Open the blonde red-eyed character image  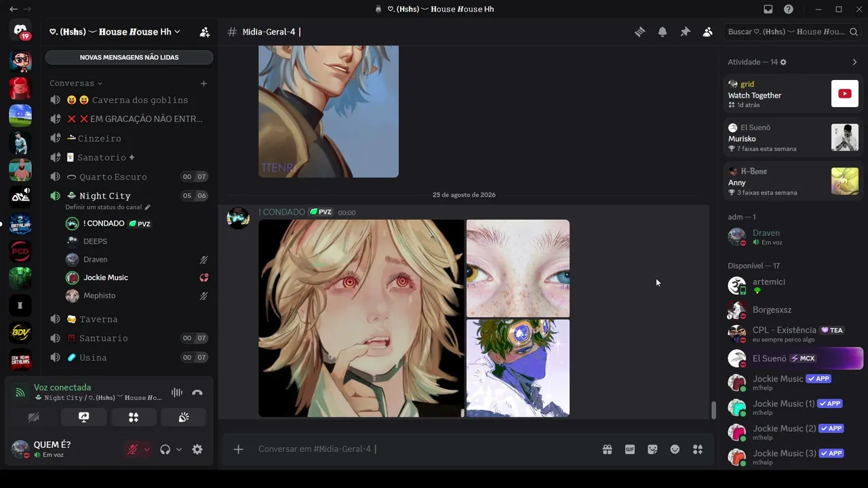(361, 318)
